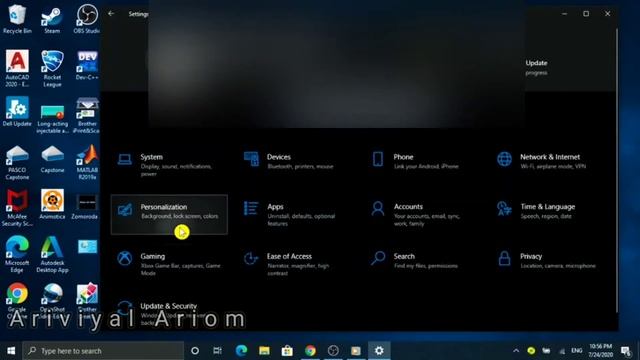Select the PASCO Capstone desktop shortcut
Viewport: 640px width, 360px height.
tap(17, 162)
